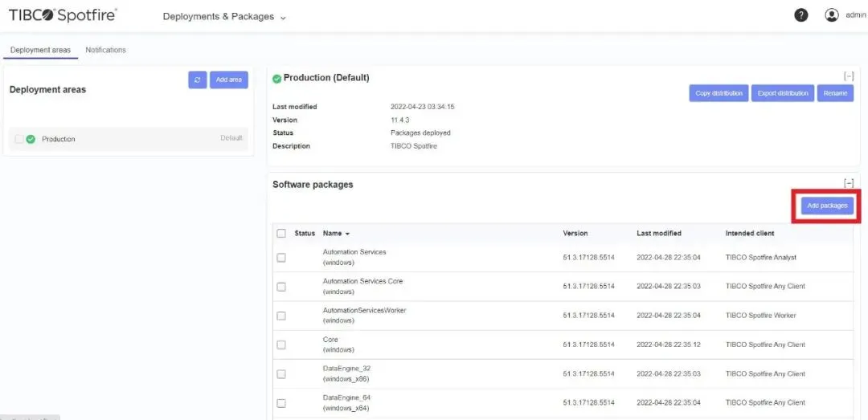
Task: Click the green check beside Production area
Action: pos(31,139)
